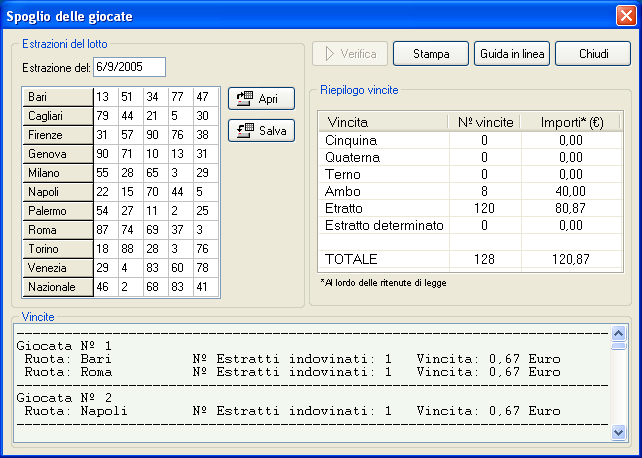Viewport: 642px width, 458px height.
Task: Select the Quaterna row in summary
Action: tap(470, 157)
